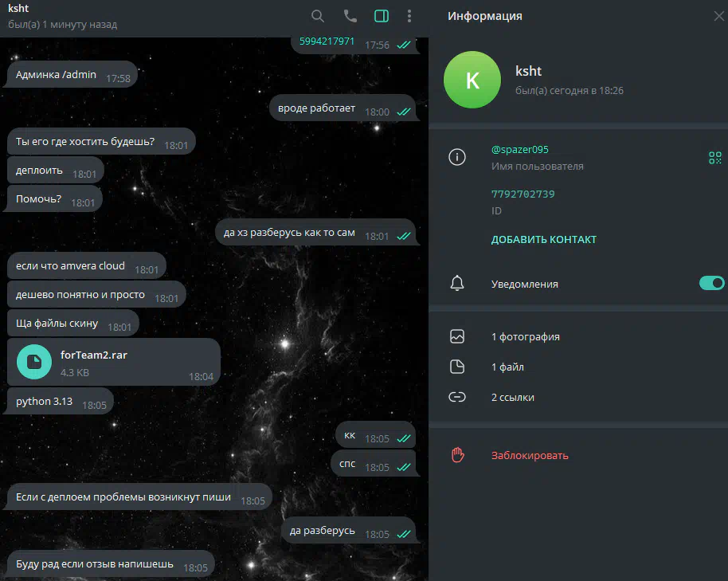Click read checkmarks on 'вроде работает'
This screenshot has height=581, width=728.
click(404, 112)
